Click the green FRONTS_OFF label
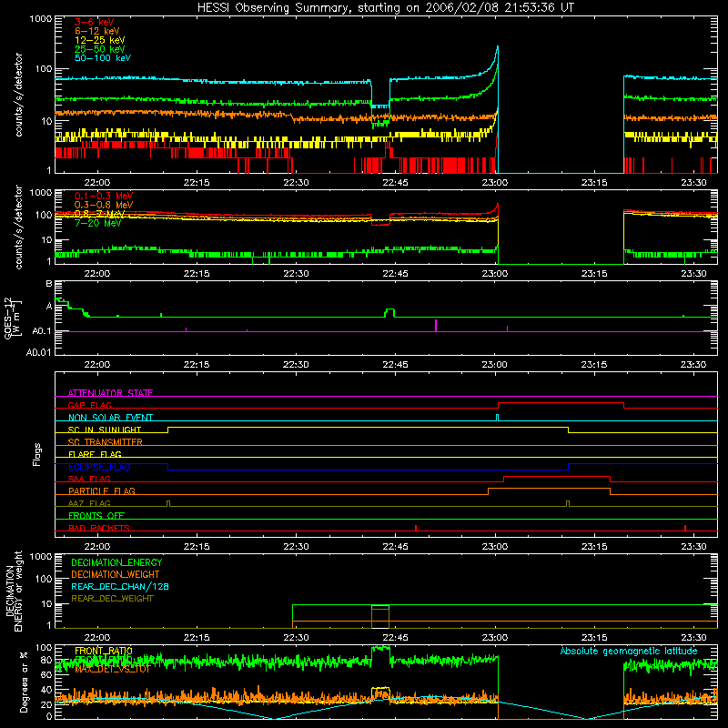728x728 pixels. 96,515
